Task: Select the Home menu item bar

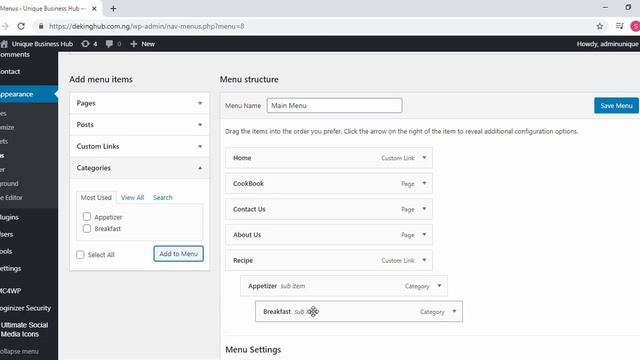Action: 329,158
